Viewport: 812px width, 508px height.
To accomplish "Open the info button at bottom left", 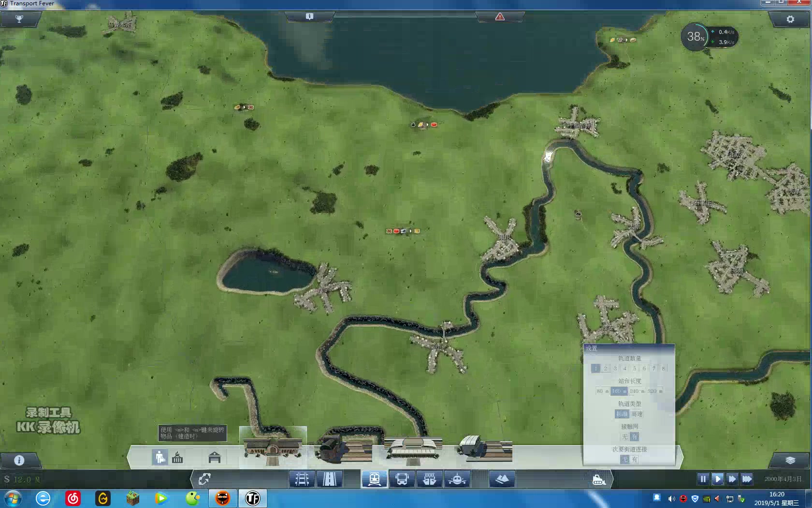I will (x=19, y=460).
